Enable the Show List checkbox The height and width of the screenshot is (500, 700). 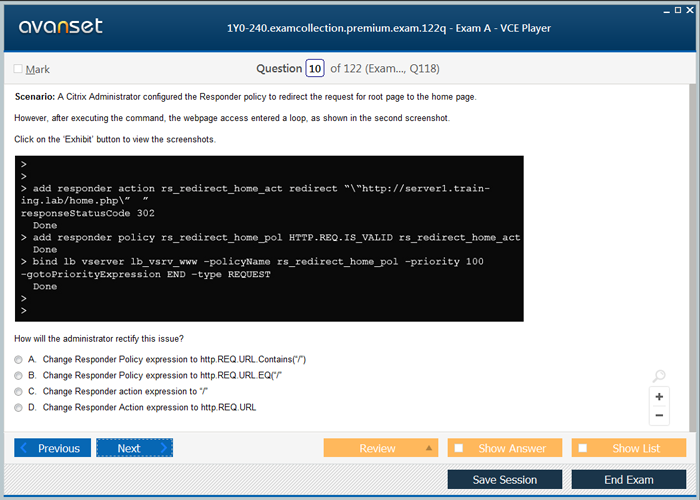pos(583,448)
